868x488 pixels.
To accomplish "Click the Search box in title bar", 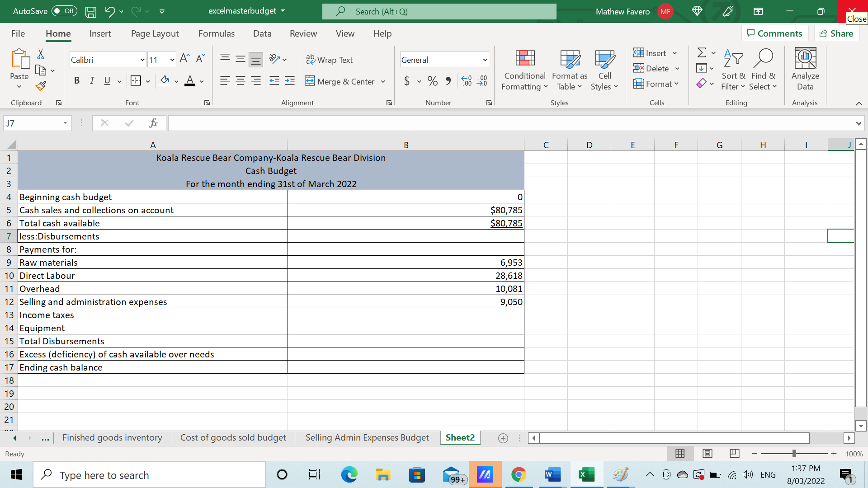I will click(x=439, y=11).
